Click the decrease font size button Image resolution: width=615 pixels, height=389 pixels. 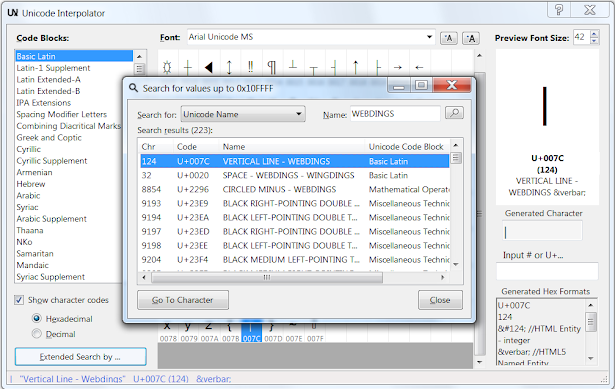click(449, 38)
